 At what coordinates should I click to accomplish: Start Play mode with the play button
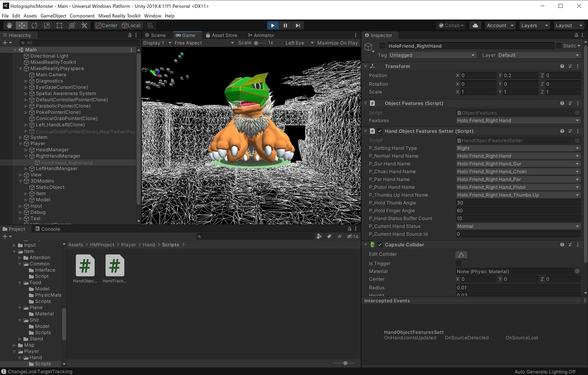(x=273, y=25)
